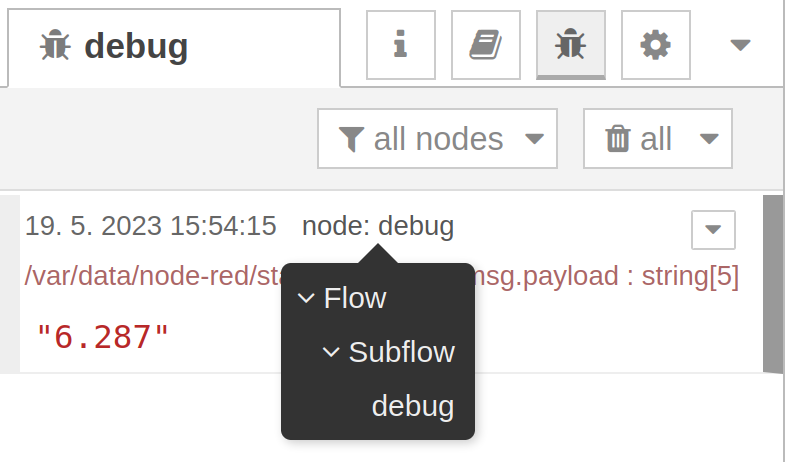This screenshot has width=785, height=462.
Task: Click the Subflow entry in popup
Action: click(402, 352)
